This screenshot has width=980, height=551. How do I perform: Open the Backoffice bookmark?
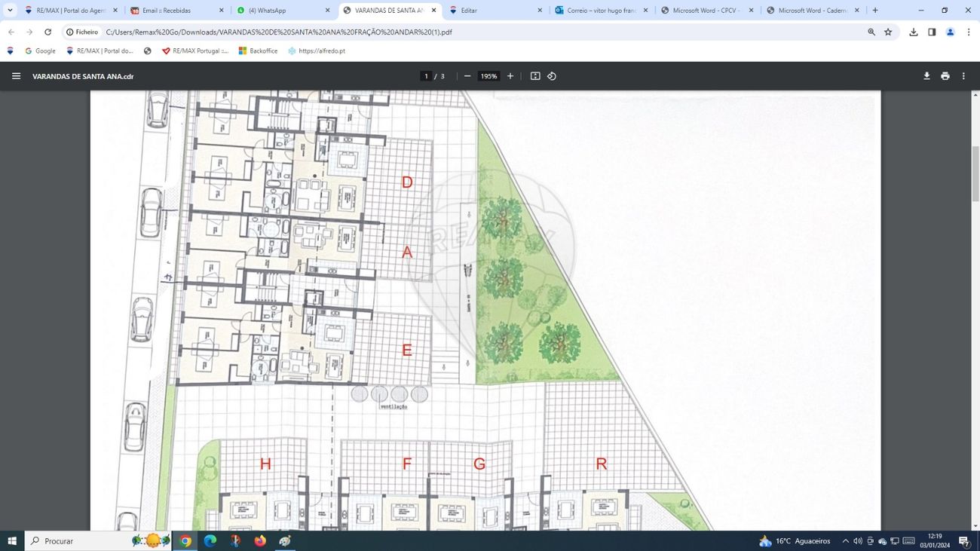pos(258,51)
